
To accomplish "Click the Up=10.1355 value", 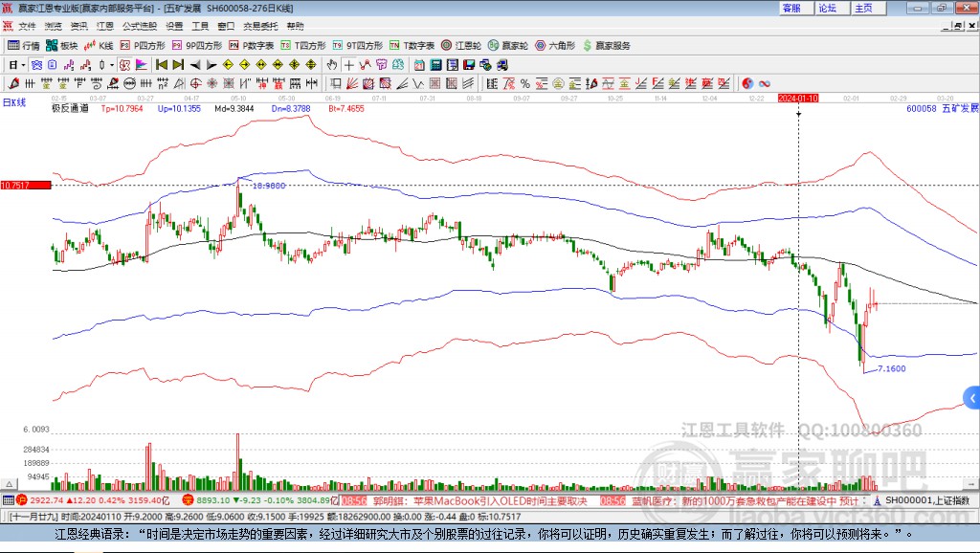I will point(179,108).
